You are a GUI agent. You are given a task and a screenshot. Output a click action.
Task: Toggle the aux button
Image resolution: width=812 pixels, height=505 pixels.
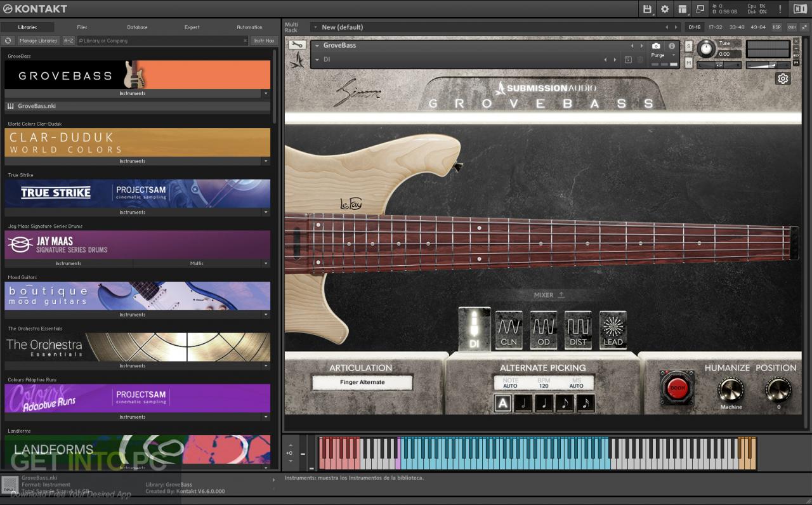(x=792, y=27)
